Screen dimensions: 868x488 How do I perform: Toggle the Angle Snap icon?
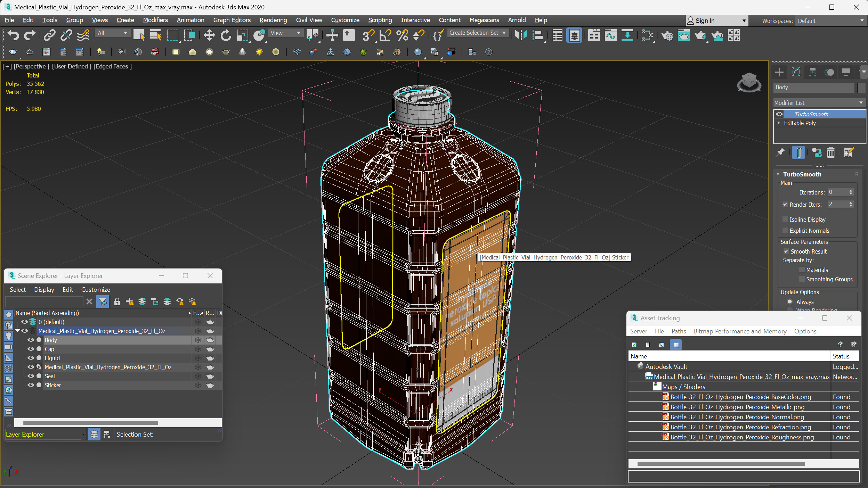[385, 35]
